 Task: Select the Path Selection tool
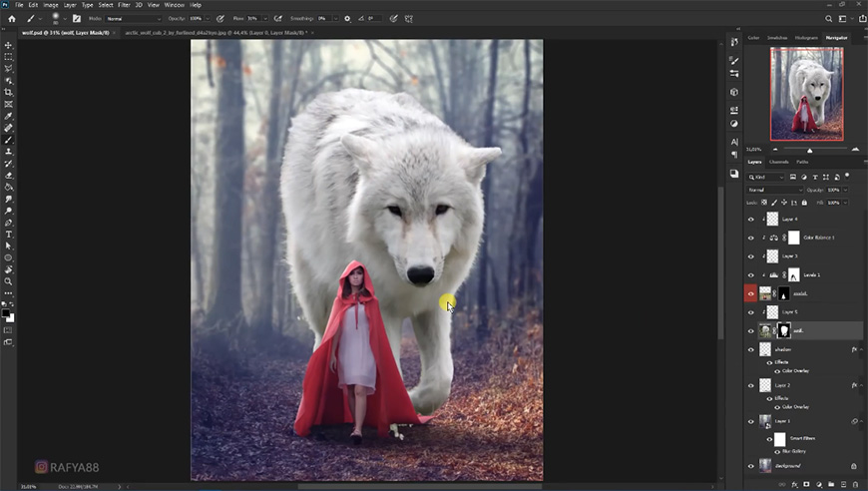coord(8,246)
